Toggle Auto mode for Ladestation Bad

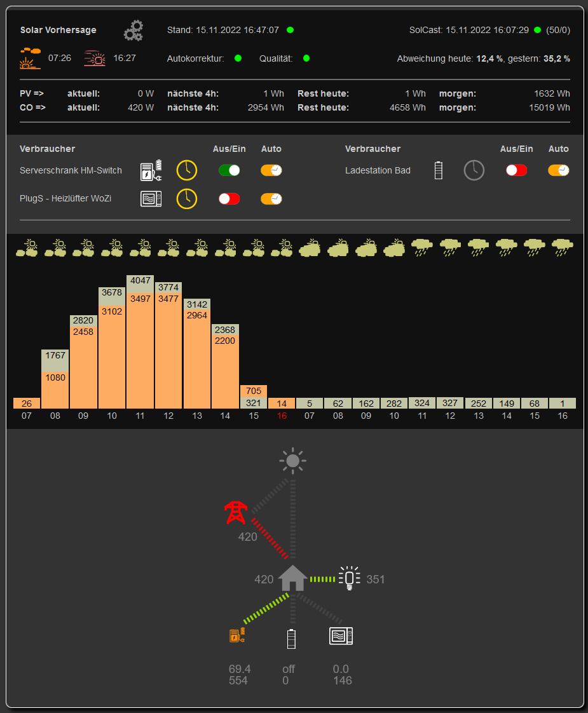pos(559,170)
